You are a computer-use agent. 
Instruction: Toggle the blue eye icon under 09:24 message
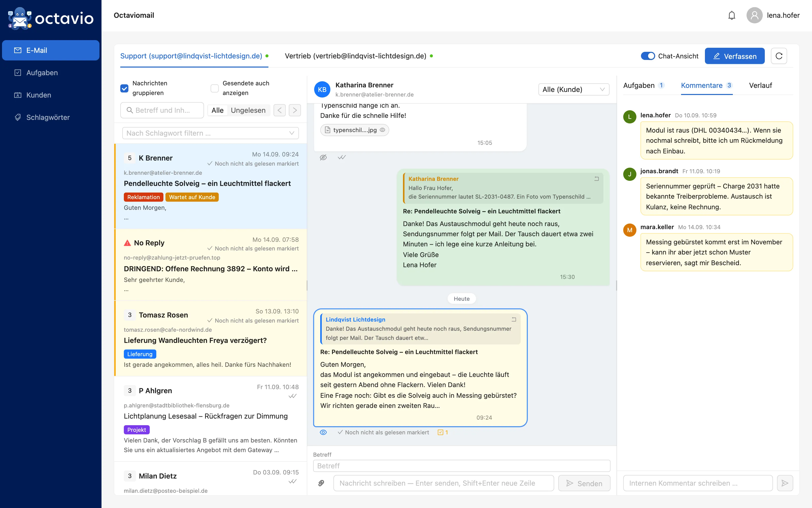[323, 432]
